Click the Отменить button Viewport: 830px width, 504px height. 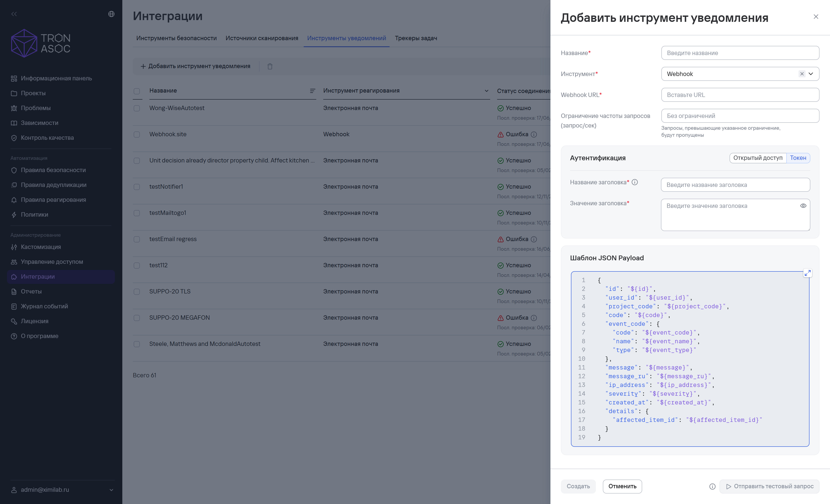point(622,487)
